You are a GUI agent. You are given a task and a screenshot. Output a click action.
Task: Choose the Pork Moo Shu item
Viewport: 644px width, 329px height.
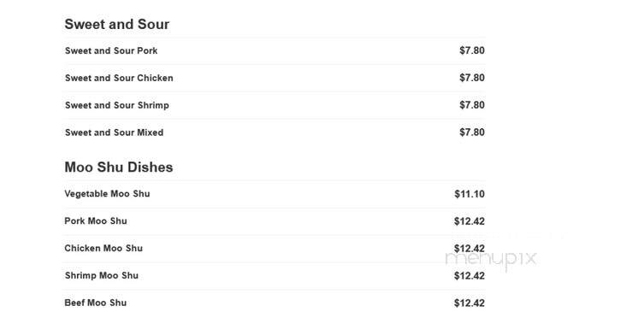95,221
